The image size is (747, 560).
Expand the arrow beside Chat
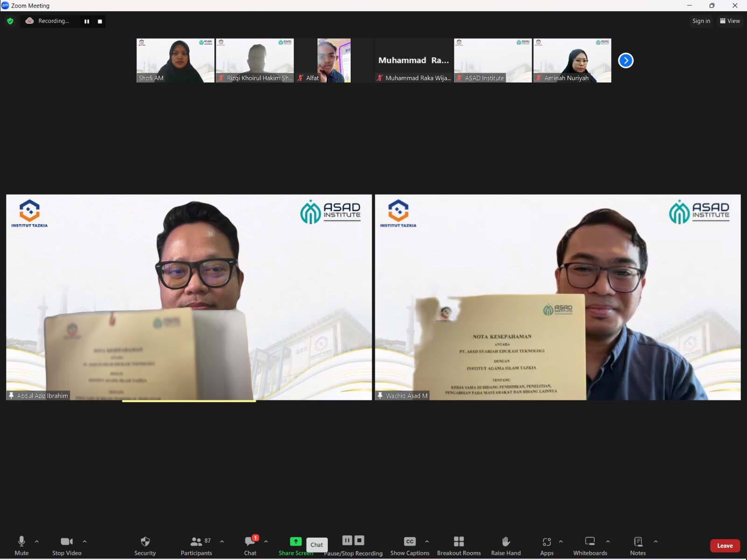click(x=266, y=541)
